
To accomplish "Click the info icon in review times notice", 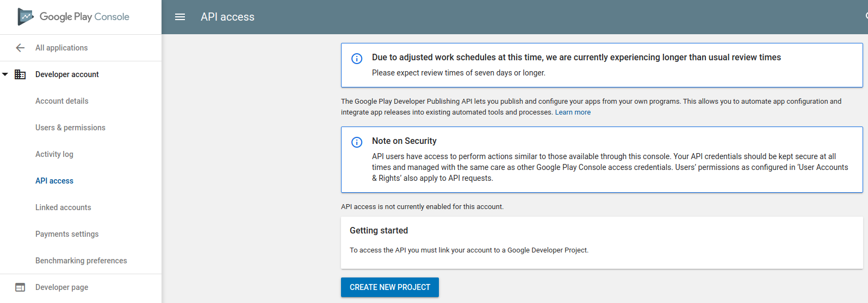I will (x=357, y=59).
